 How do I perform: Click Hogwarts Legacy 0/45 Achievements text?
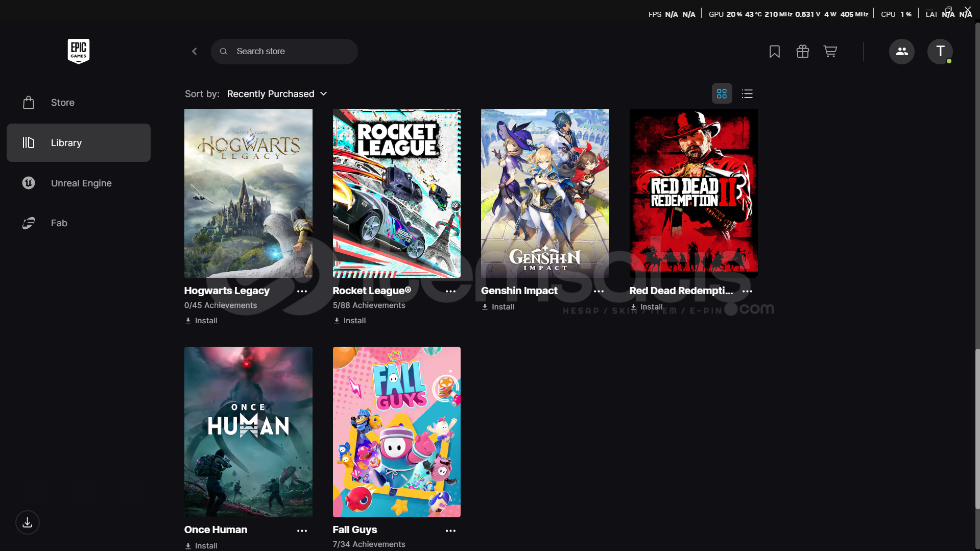coord(221,305)
